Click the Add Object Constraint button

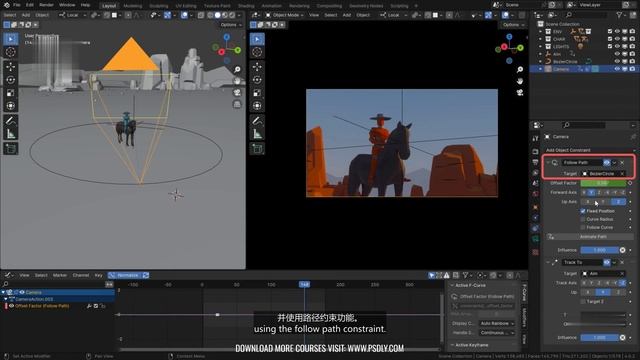coord(589,150)
